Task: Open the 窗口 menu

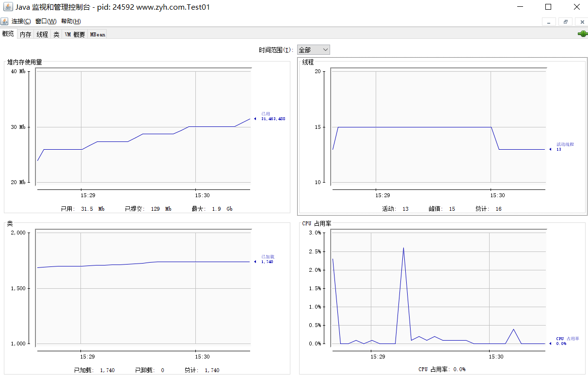Action: [46, 21]
